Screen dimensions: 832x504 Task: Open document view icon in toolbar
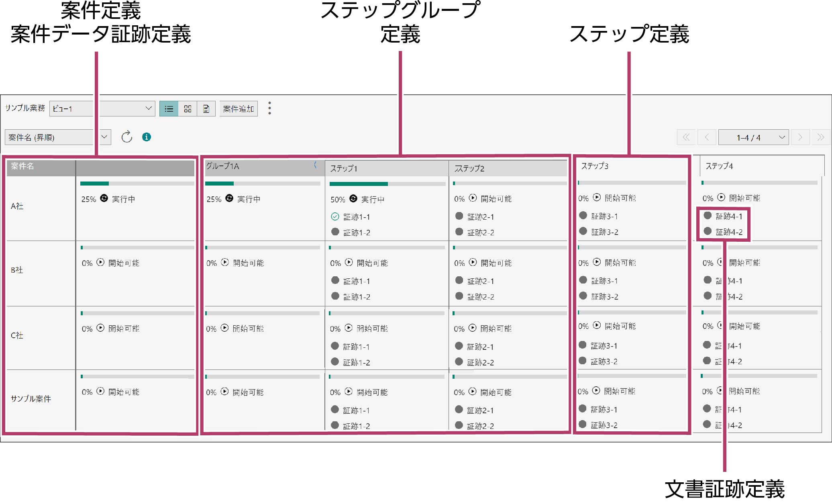[x=206, y=108]
